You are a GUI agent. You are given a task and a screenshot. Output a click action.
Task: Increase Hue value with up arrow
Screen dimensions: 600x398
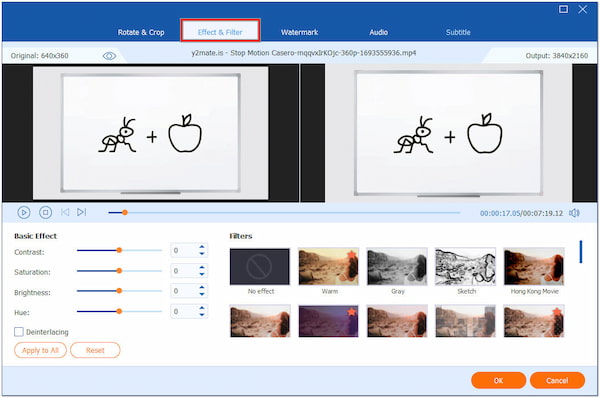coord(202,308)
